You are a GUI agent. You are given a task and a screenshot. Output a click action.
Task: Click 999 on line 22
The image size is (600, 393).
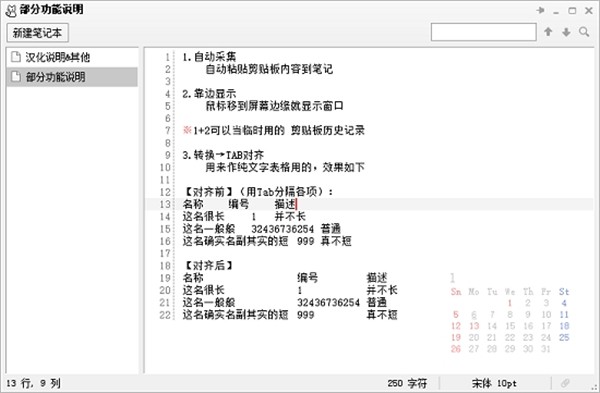pyautogui.click(x=306, y=315)
